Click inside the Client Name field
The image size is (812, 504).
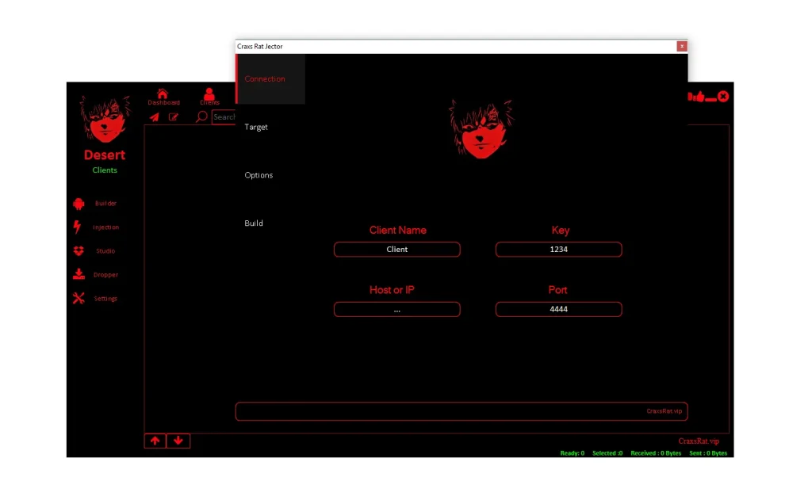click(396, 249)
